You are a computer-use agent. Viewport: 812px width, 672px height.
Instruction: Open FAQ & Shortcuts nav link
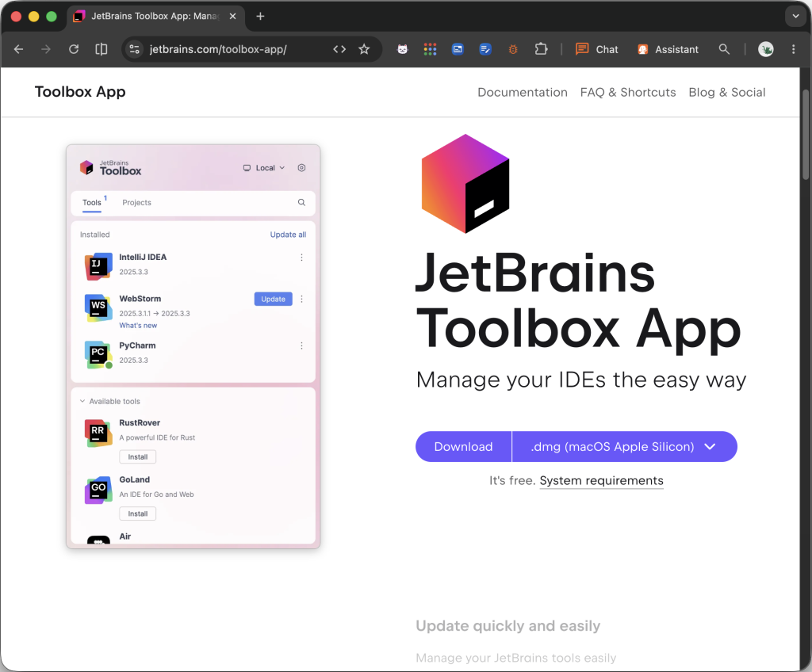point(628,92)
